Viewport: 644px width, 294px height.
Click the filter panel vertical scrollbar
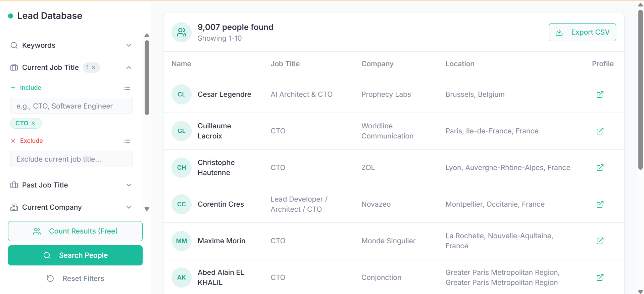(147, 77)
